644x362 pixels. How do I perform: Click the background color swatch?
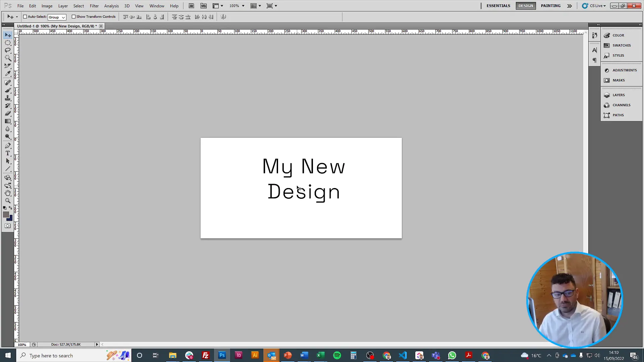click(11, 219)
